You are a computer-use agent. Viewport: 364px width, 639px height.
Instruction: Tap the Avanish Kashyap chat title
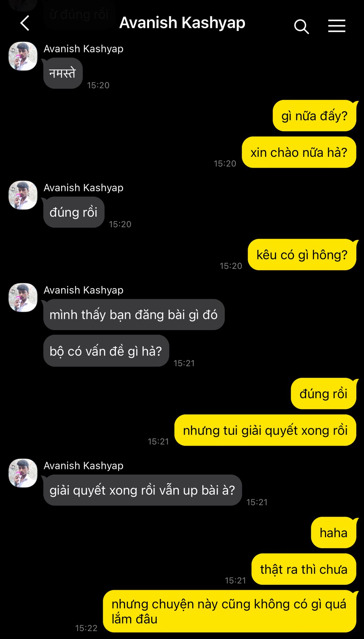182,23
